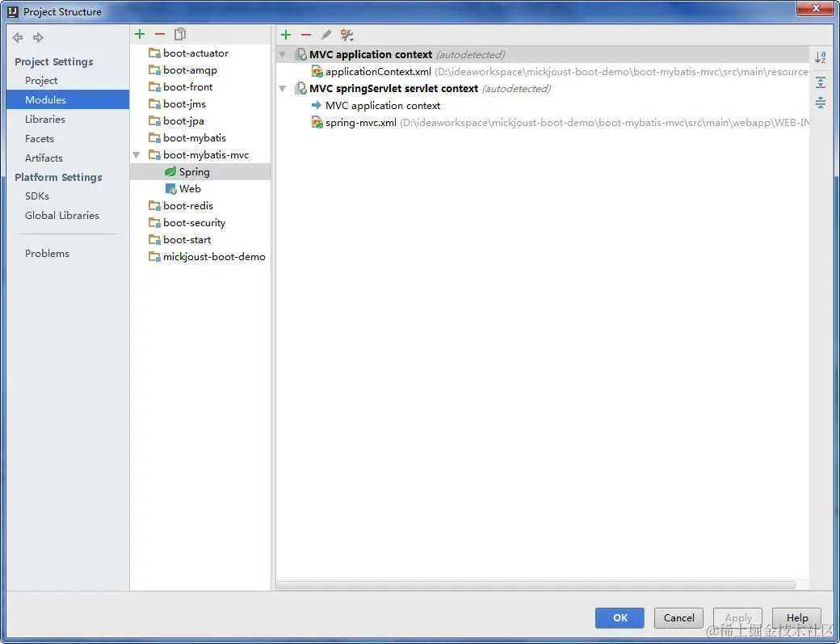The height and width of the screenshot is (644, 840).
Task: Close the Project Structure dialog
Action: 815,8
